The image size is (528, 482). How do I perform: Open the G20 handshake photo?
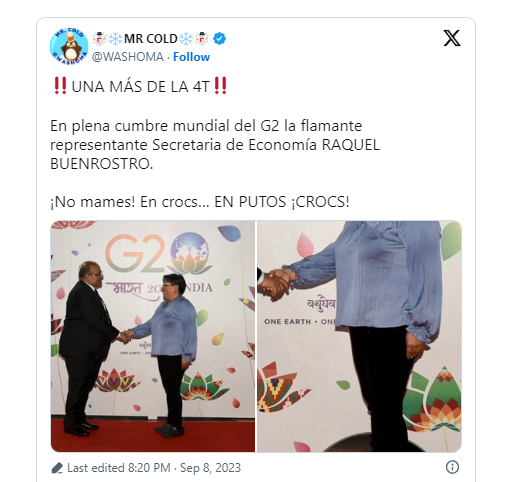153,336
